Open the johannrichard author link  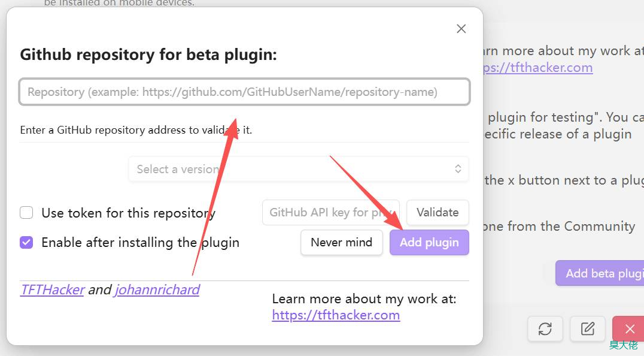157,290
